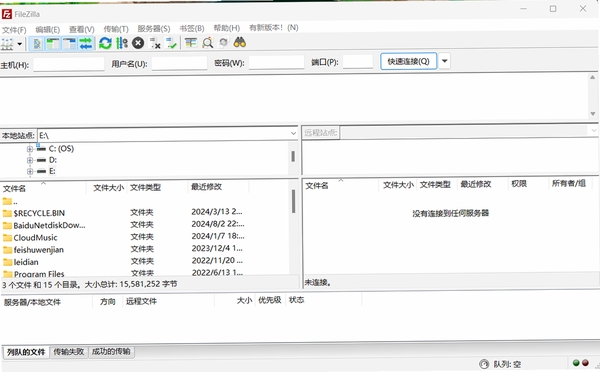
Task: Open the 帮助(H) menu
Action: 227,28
